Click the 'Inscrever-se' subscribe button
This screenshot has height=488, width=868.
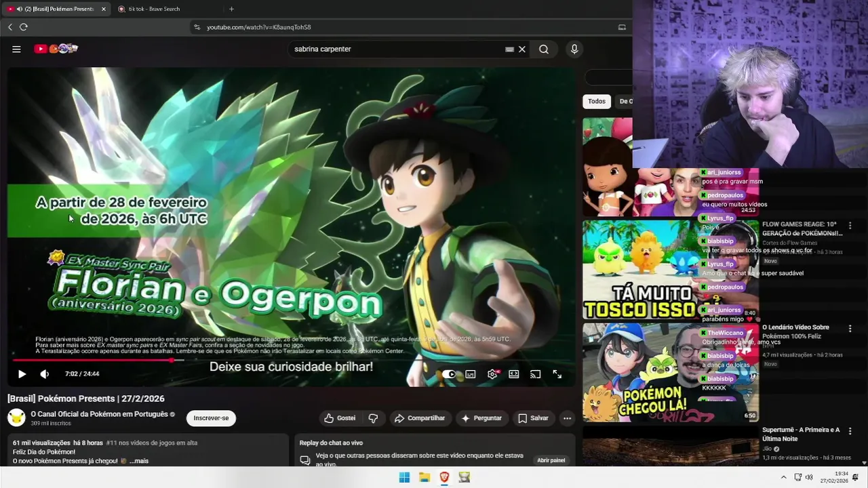click(211, 418)
